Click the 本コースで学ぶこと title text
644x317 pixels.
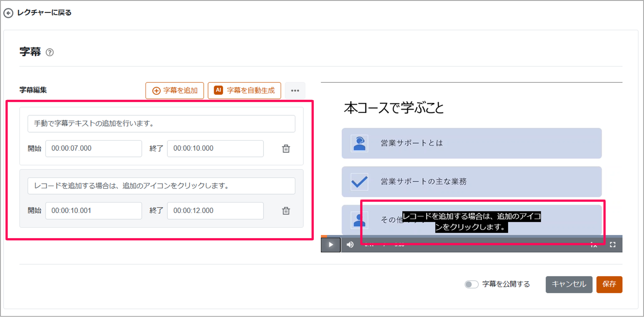tap(394, 108)
